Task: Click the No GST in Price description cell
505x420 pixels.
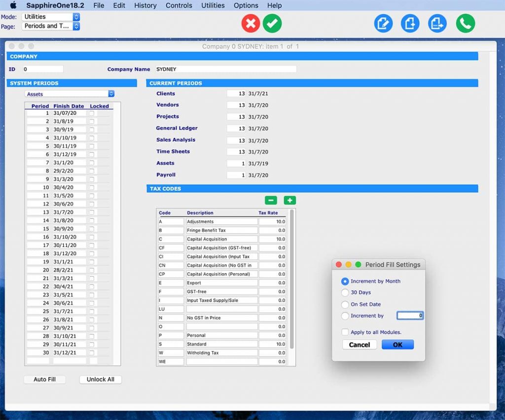Action: click(221, 318)
